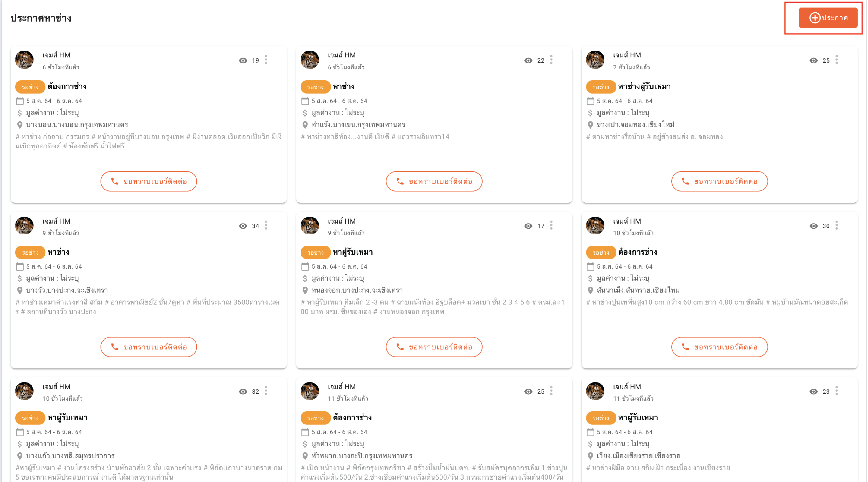Click the orange ประกาศ post button
Screen dimensions: 868x482
[827, 17]
